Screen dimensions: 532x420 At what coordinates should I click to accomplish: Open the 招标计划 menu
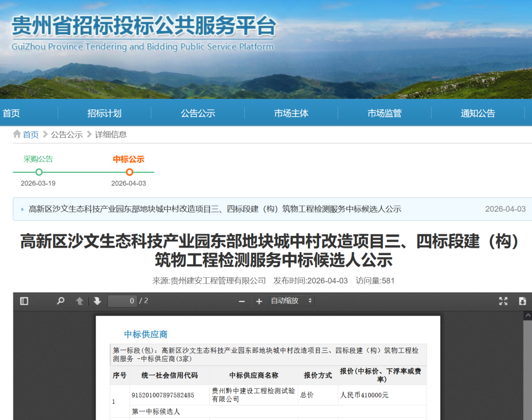click(104, 113)
